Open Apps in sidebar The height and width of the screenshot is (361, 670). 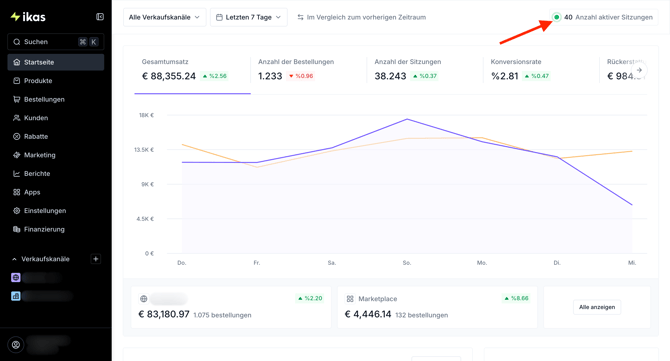pyautogui.click(x=56, y=192)
